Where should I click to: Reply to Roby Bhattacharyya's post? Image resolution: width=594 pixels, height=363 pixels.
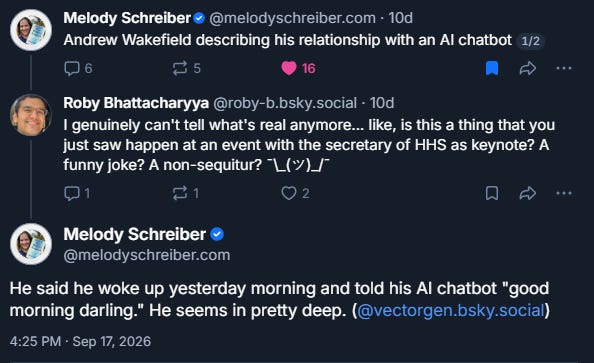click(77, 193)
